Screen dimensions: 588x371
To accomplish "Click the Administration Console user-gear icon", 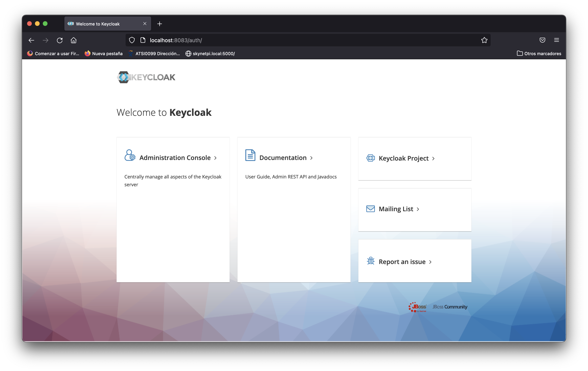I will point(130,155).
